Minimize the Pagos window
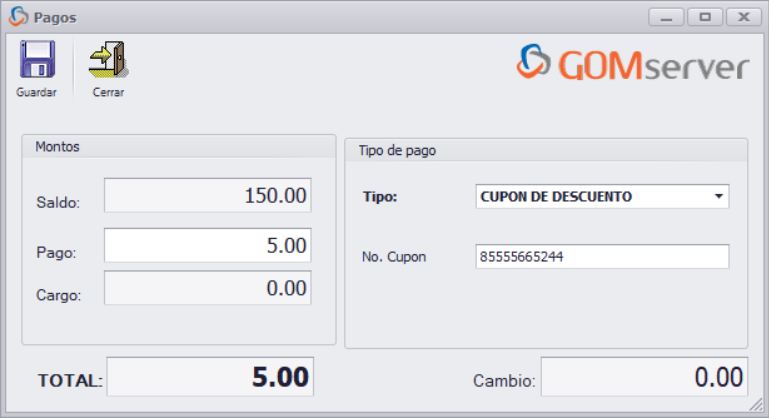Image resolution: width=769 pixels, height=418 pixels. pos(666,17)
